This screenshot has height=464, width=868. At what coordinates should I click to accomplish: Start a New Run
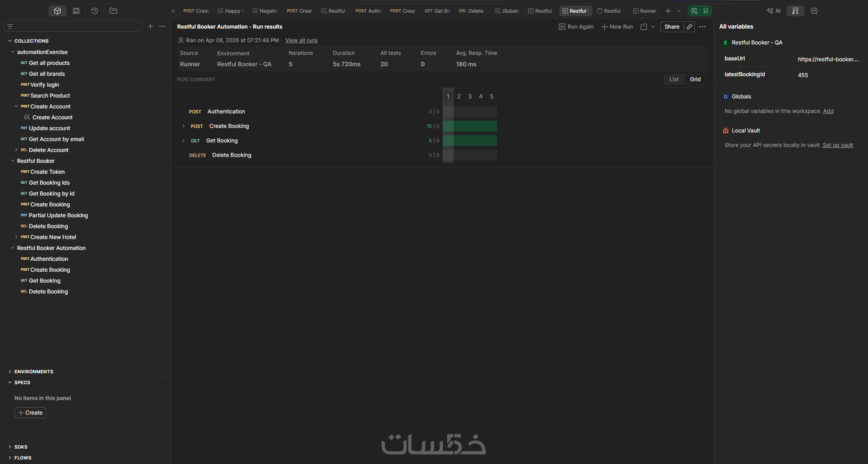617,27
